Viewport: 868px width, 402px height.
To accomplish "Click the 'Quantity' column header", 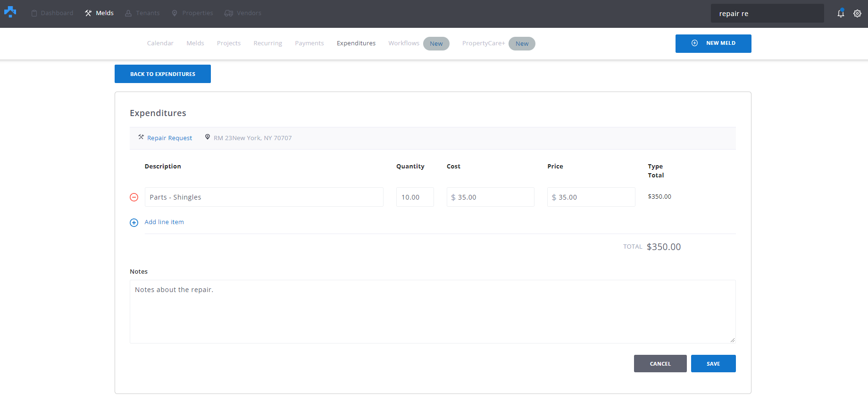I will pyautogui.click(x=410, y=166).
